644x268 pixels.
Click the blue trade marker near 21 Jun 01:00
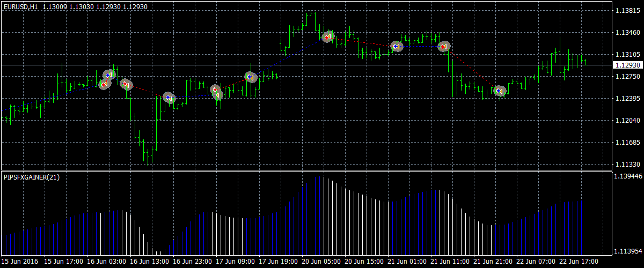(x=397, y=47)
